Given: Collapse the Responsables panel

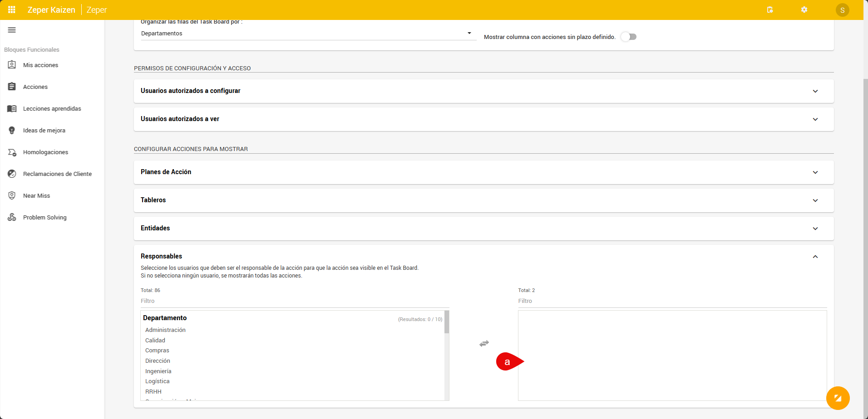Looking at the screenshot, I should pyautogui.click(x=815, y=257).
